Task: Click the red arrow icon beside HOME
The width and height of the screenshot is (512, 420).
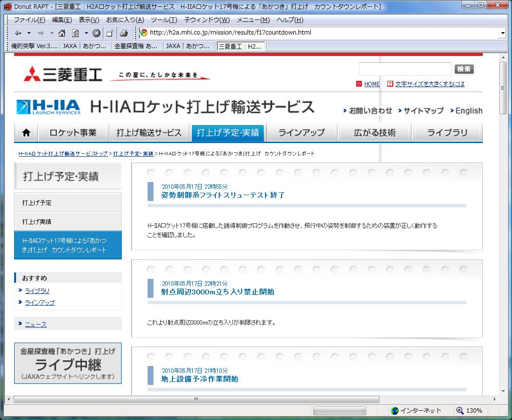Action: 359,84
